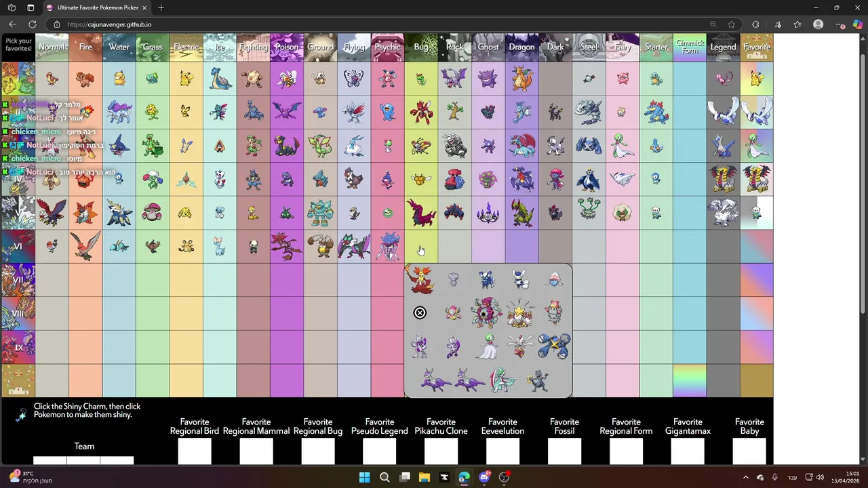Pick Mega Alakazam in the popup
Screen dimensions: 868x488
click(x=520, y=312)
